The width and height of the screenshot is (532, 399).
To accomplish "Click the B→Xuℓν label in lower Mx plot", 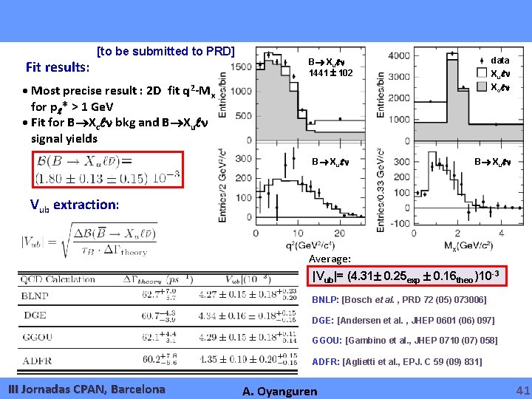I will [492, 162].
